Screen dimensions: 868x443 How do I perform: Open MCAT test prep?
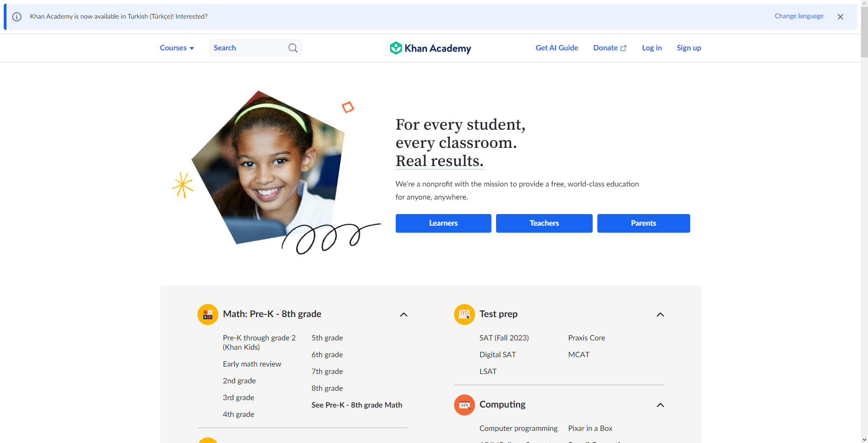tap(579, 354)
